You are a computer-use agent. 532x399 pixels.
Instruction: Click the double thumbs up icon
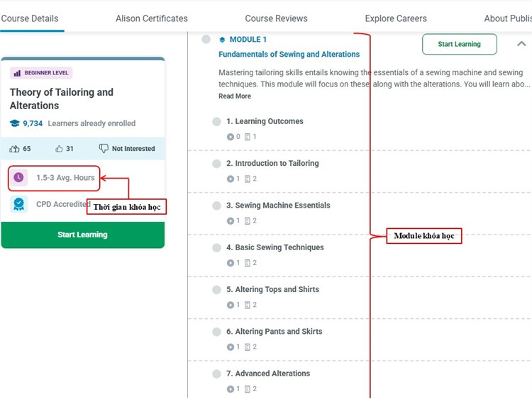(15, 149)
